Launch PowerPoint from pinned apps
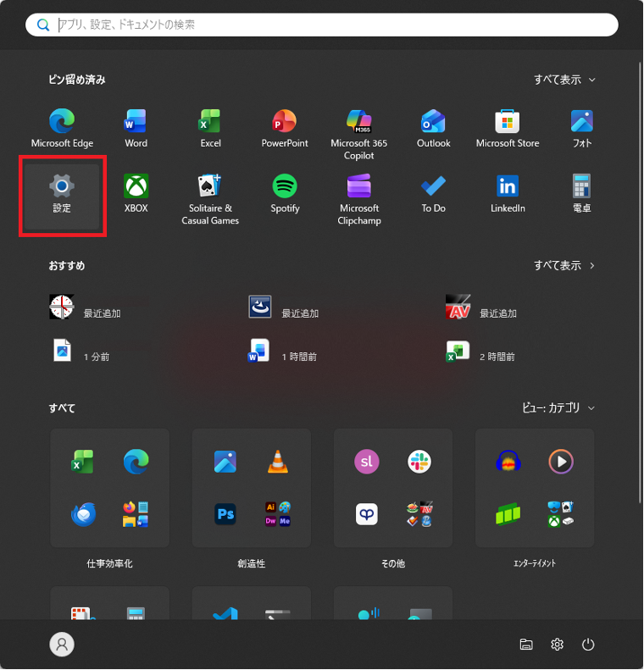644x670 pixels. coord(285,128)
